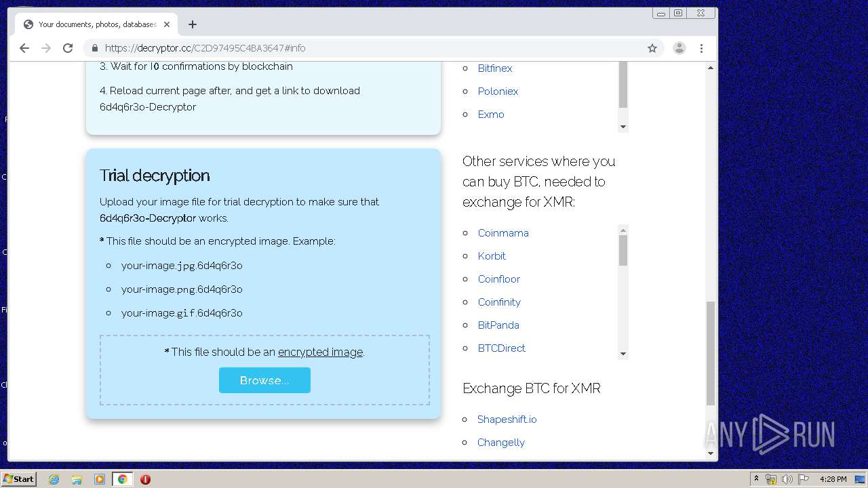The image size is (868, 488).
Task: Open Windows Explorer from the taskbar
Action: [77, 479]
